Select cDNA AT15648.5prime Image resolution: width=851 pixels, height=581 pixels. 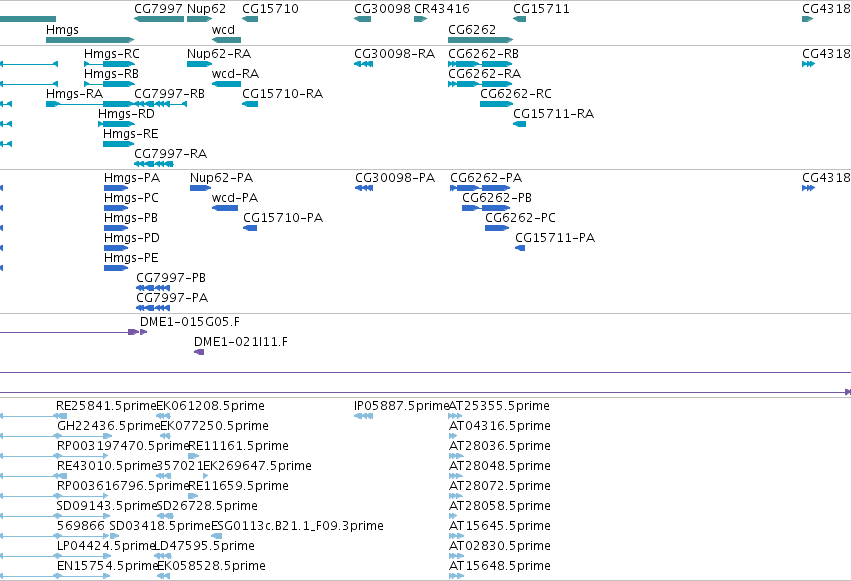pyautogui.click(x=500, y=567)
